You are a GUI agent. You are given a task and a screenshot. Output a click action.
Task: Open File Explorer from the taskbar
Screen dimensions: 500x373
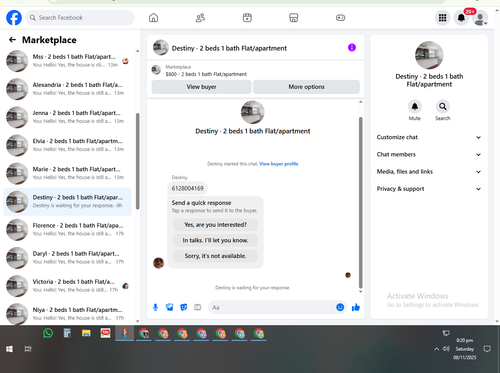click(86, 333)
